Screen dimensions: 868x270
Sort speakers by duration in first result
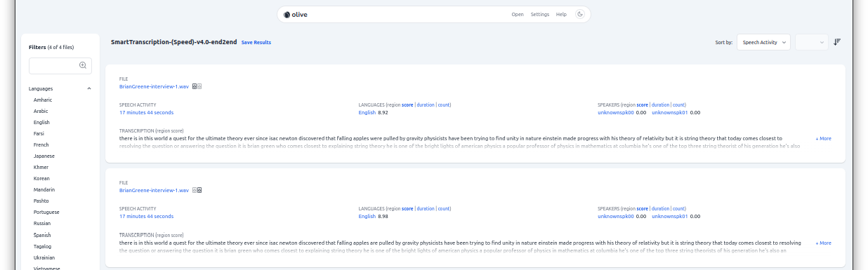pyautogui.click(x=661, y=104)
